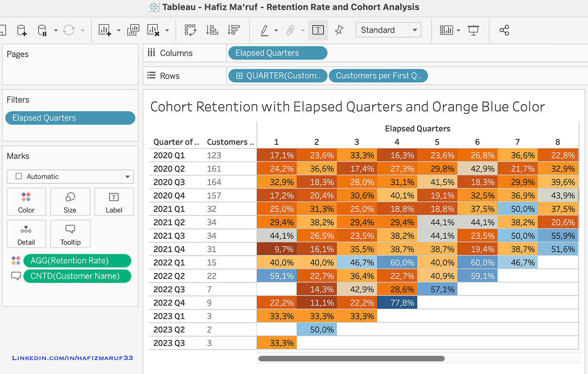Click the Duplicate Sheet icon
This screenshot has height=374, width=588.
pos(133,30)
